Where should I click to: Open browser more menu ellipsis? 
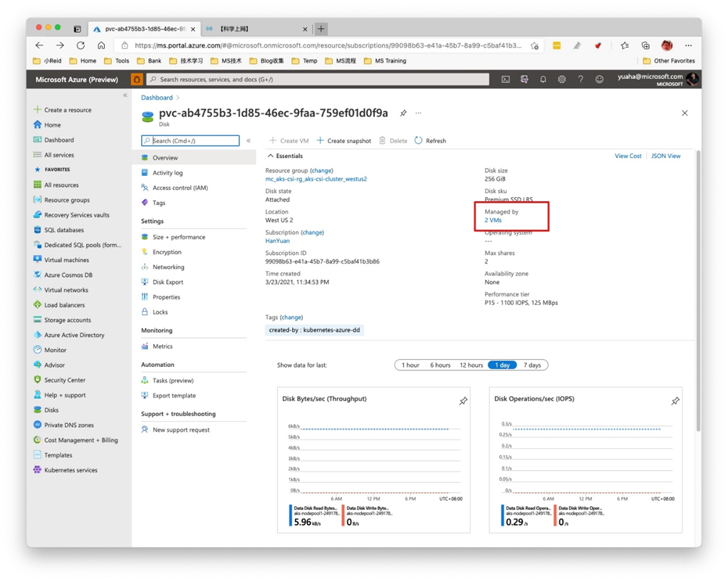689,46
